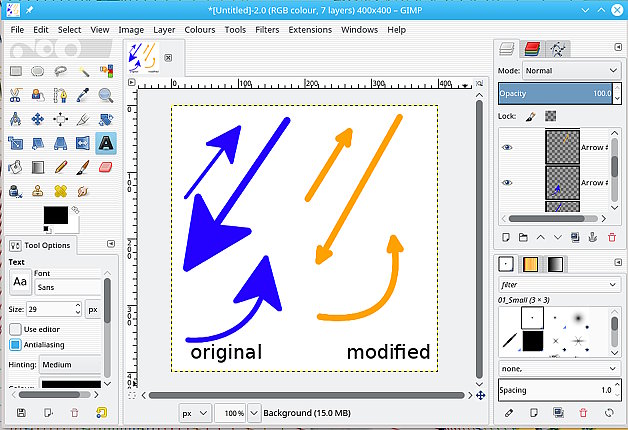The width and height of the screenshot is (628, 430).
Task: Select the Zoom magnifier tool
Action: point(106,95)
